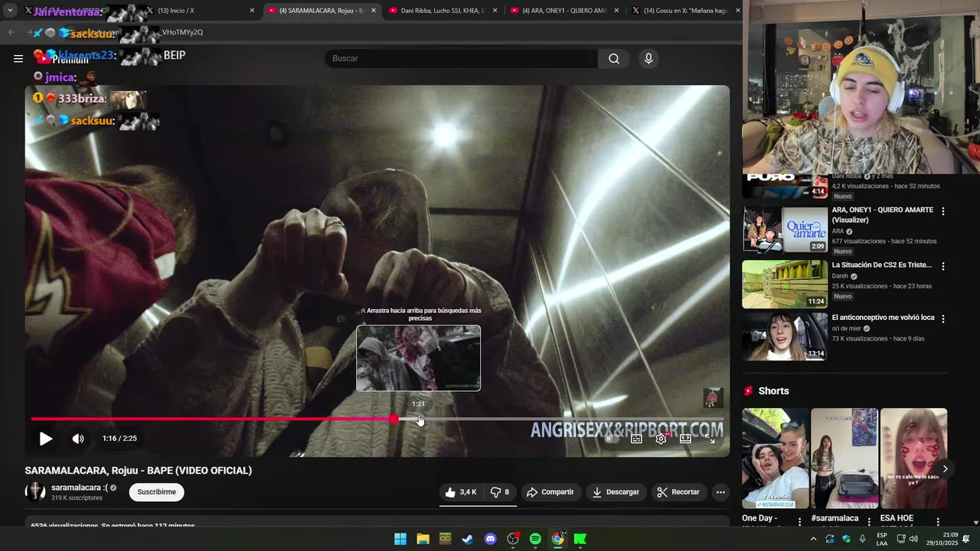Open Steam from the taskbar
This screenshot has width=980, height=551.
pyautogui.click(x=467, y=539)
